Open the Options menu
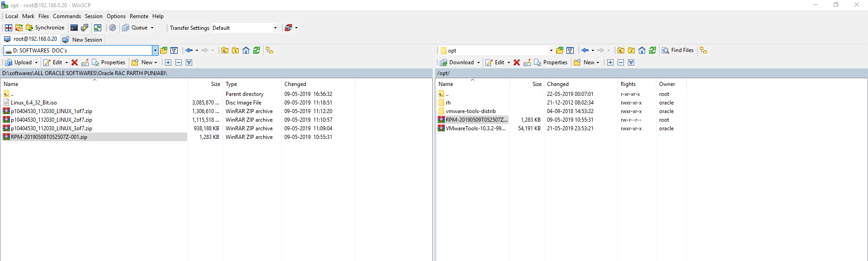Image resolution: width=868 pixels, height=261 pixels. [x=116, y=16]
